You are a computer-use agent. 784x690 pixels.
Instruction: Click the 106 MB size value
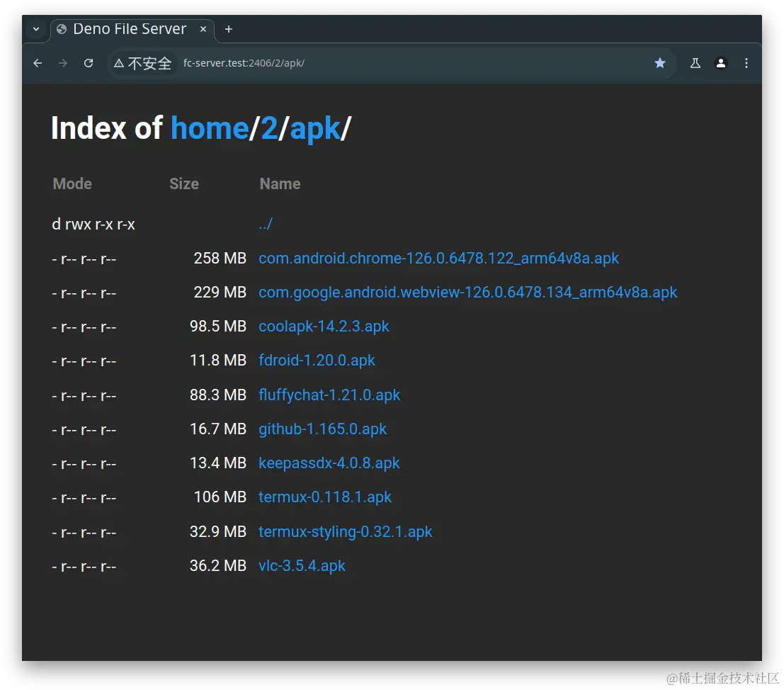tap(220, 497)
